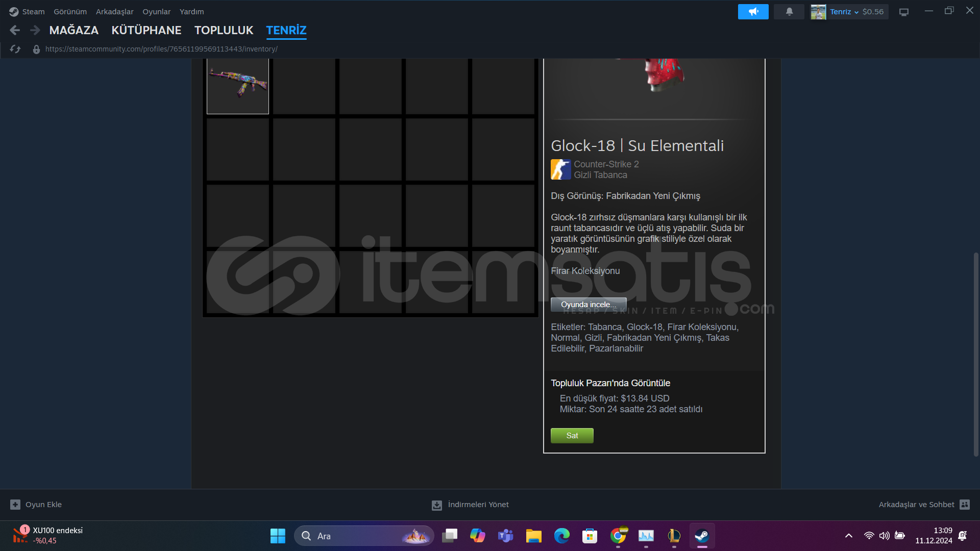Open Friends and Chat icon

(x=964, y=505)
